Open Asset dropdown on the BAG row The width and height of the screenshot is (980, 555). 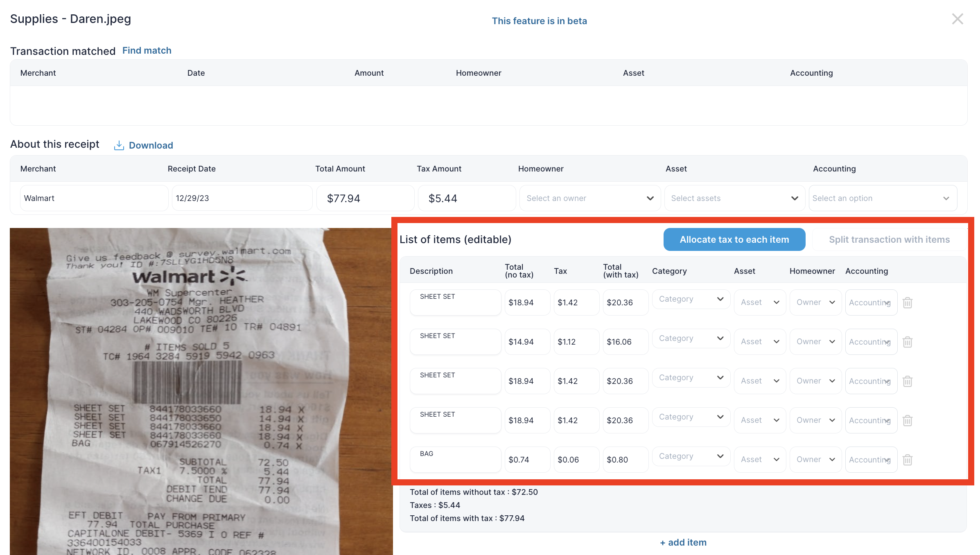(760, 460)
